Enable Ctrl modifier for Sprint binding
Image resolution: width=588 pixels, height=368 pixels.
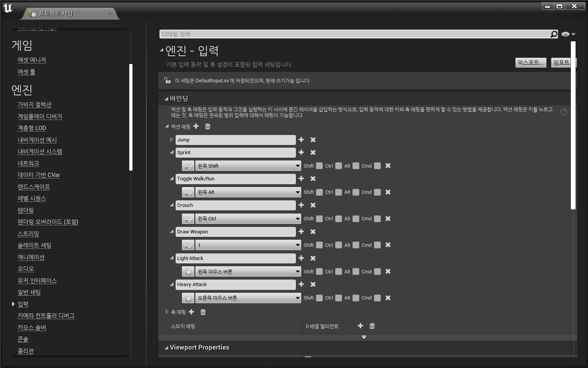[339, 166]
